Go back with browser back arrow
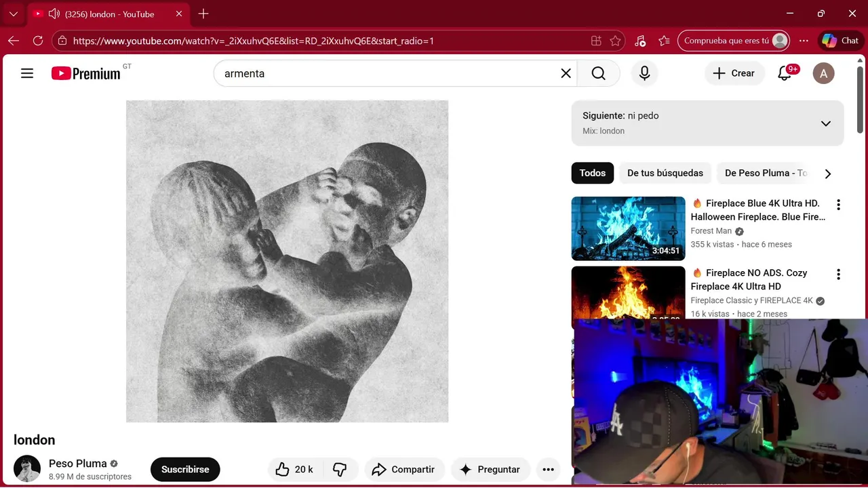This screenshot has width=868, height=488. (x=14, y=41)
